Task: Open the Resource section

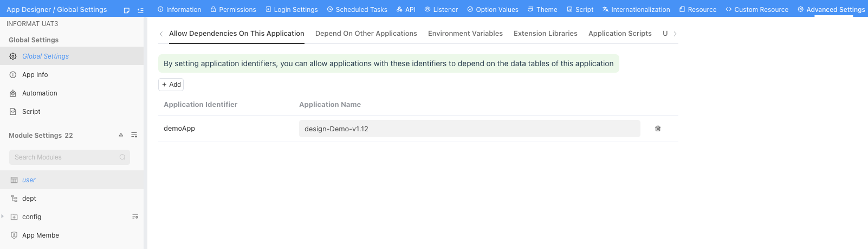Action: [698, 9]
